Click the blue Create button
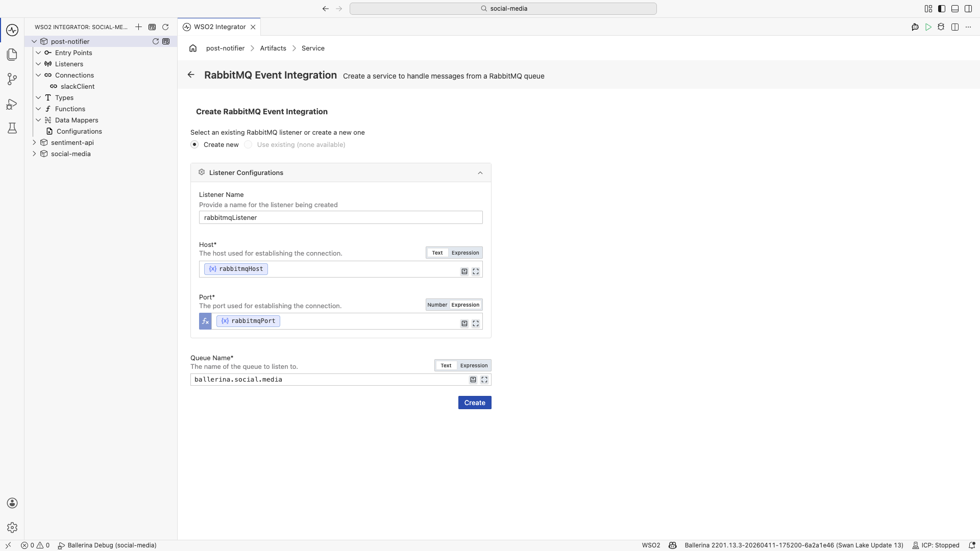This screenshot has height=551, width=980. pos(475,403)
